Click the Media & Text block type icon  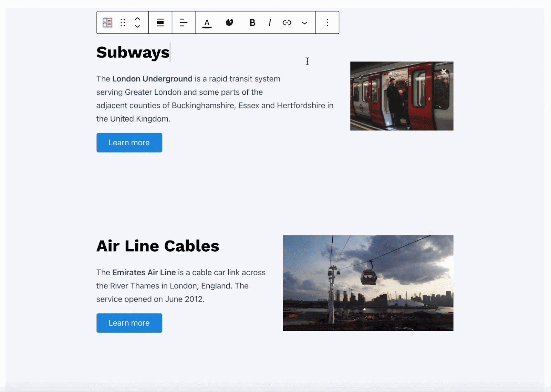(x=107, y=23)
